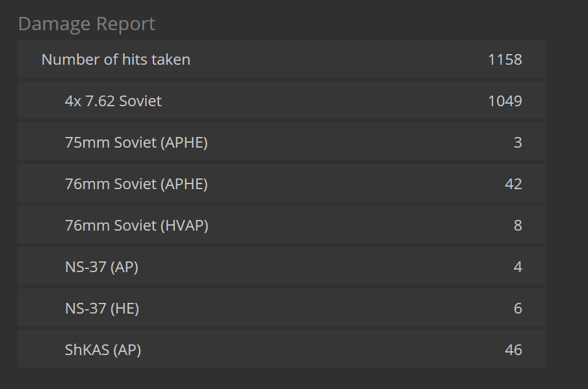Image resolution: width=588 pixels, height=389 pixels.
Task: Click the 46 hits value for ShKAS
Action: (513, 350)
